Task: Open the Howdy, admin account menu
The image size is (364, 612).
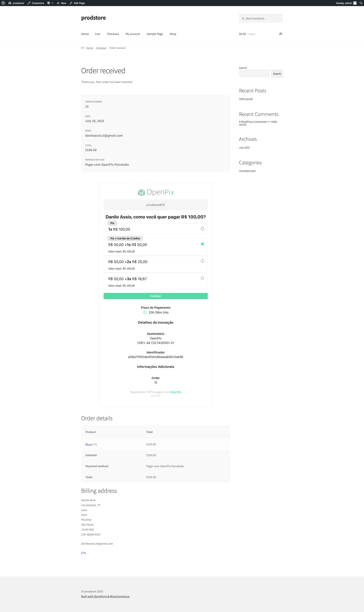Action: coord(344,3)
